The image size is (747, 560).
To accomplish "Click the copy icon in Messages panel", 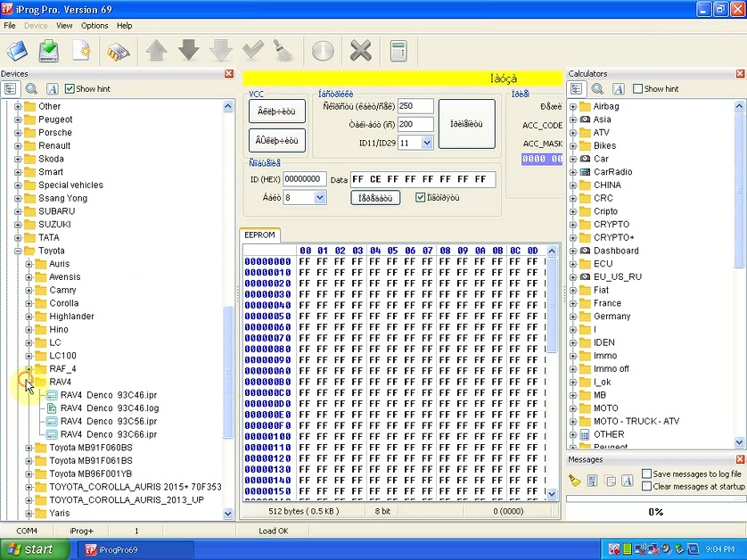I will point(610,481).
